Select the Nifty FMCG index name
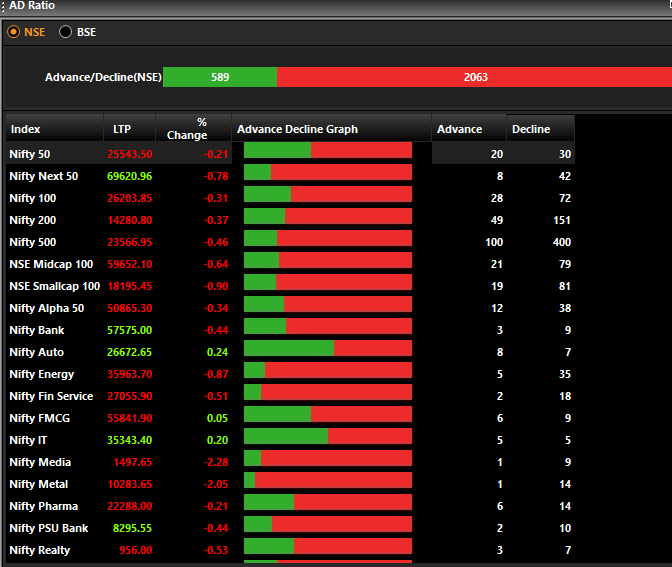The width and height of the screenshot is (672, 567). coord(39,418)
